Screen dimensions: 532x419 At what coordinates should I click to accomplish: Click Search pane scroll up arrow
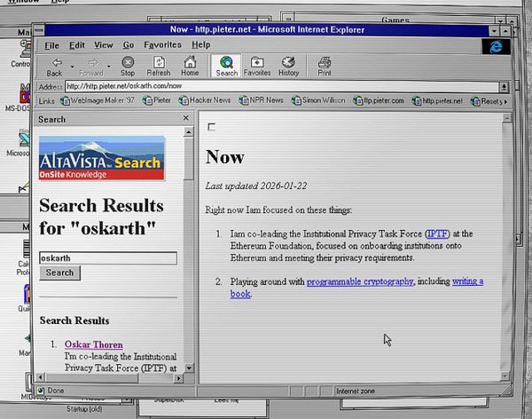coord(189,132)
